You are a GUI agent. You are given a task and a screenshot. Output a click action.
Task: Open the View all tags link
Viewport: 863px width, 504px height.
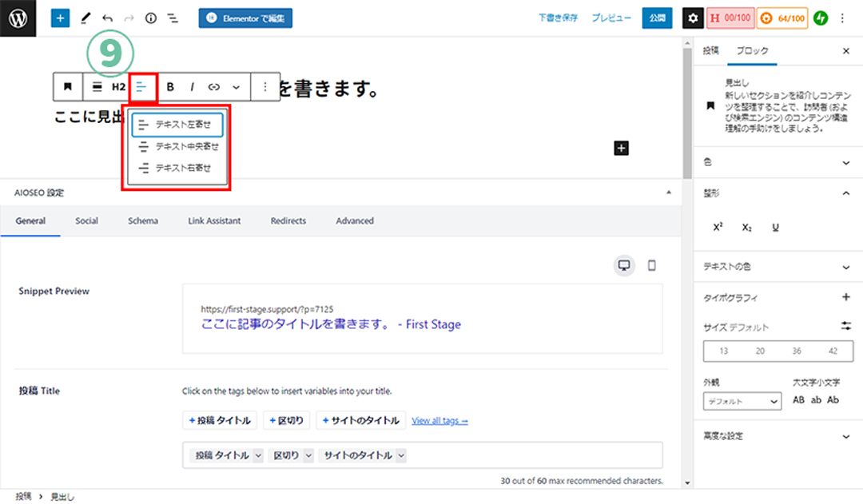pyautogui.click(x=439, y=421)
